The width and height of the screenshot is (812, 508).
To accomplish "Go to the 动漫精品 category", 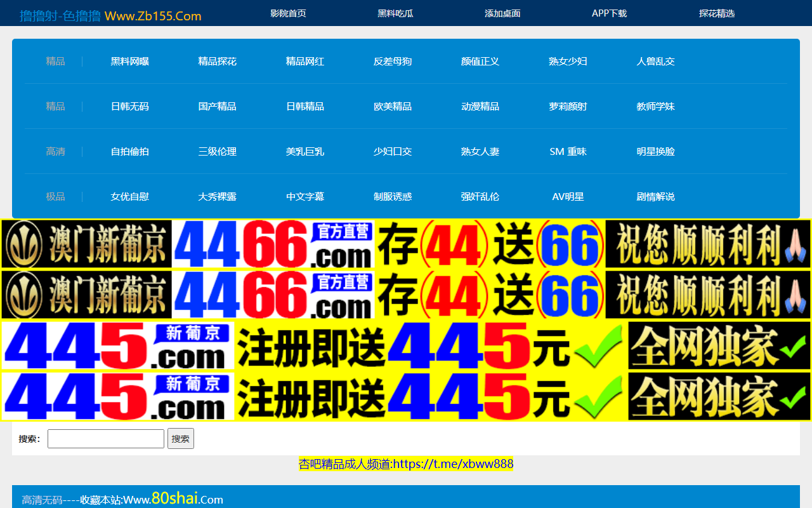I will (480, 107).
